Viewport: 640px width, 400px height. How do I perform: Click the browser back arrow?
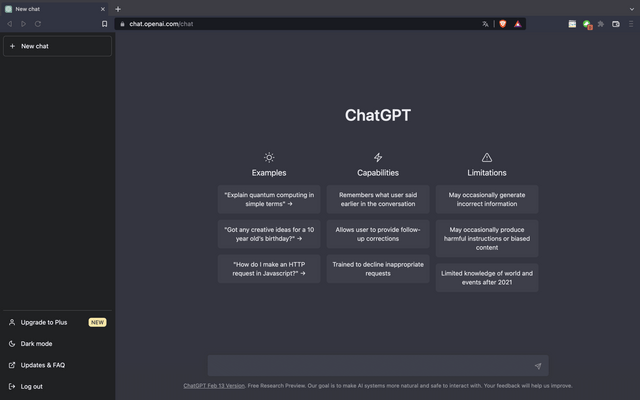10,23
